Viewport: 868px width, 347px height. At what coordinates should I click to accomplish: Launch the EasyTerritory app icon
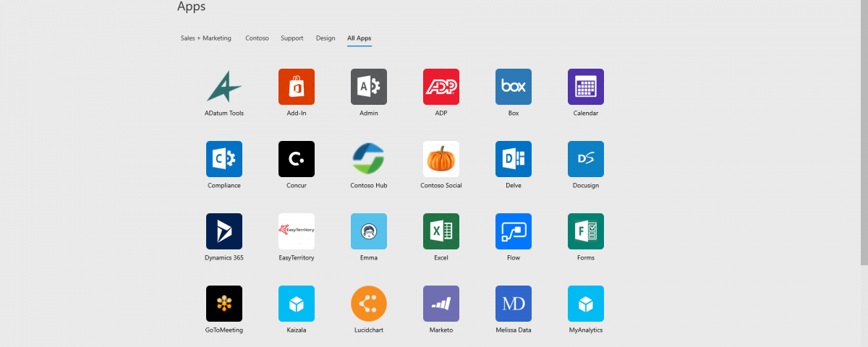click(297, 231)
